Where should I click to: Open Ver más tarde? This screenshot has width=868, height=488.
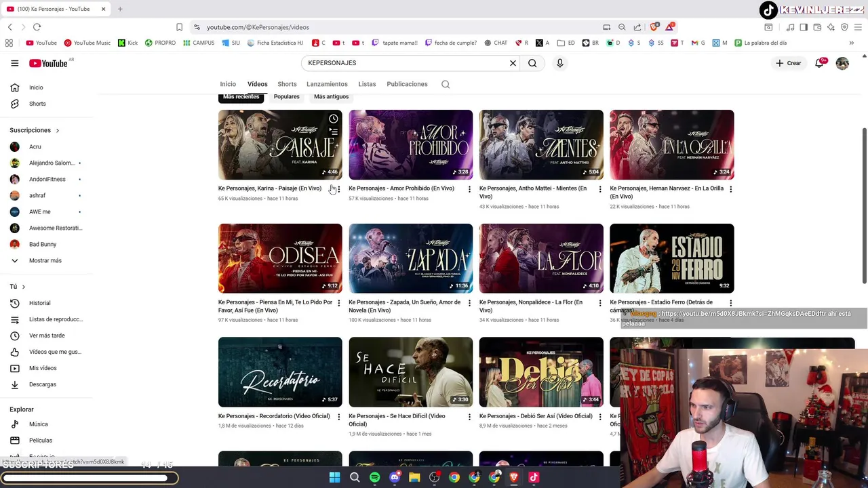(x=47, y=335)
